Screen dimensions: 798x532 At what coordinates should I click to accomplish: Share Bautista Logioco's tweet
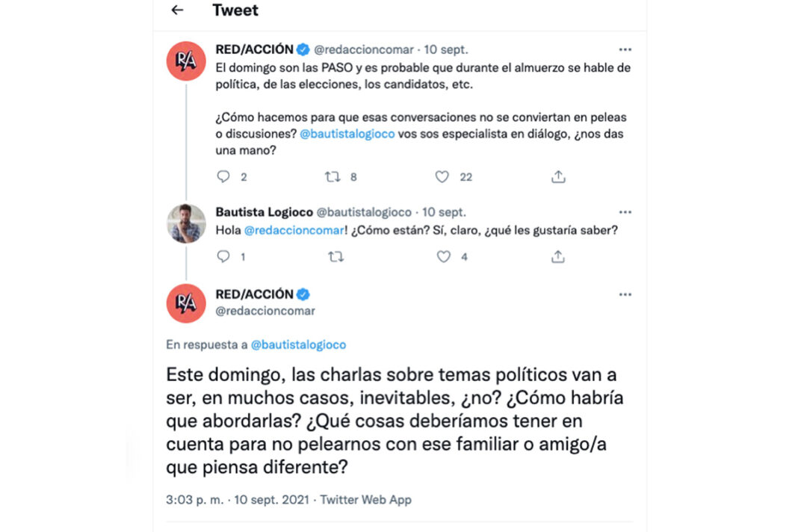(558, 257)
